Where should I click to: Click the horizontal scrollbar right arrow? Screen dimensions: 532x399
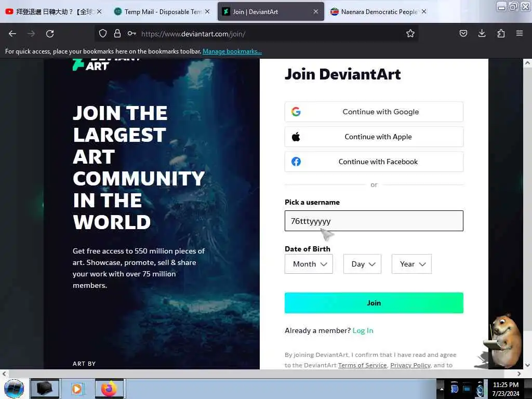pos(519,374)
